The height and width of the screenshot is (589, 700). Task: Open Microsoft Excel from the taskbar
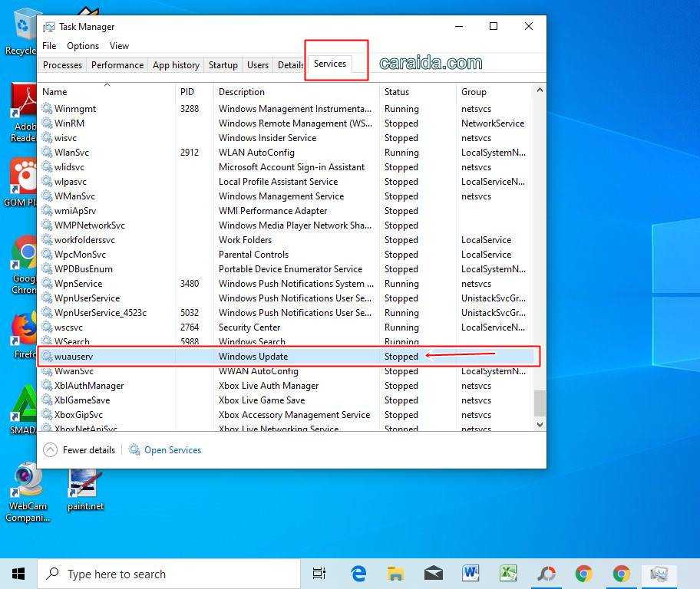point(508,574)
